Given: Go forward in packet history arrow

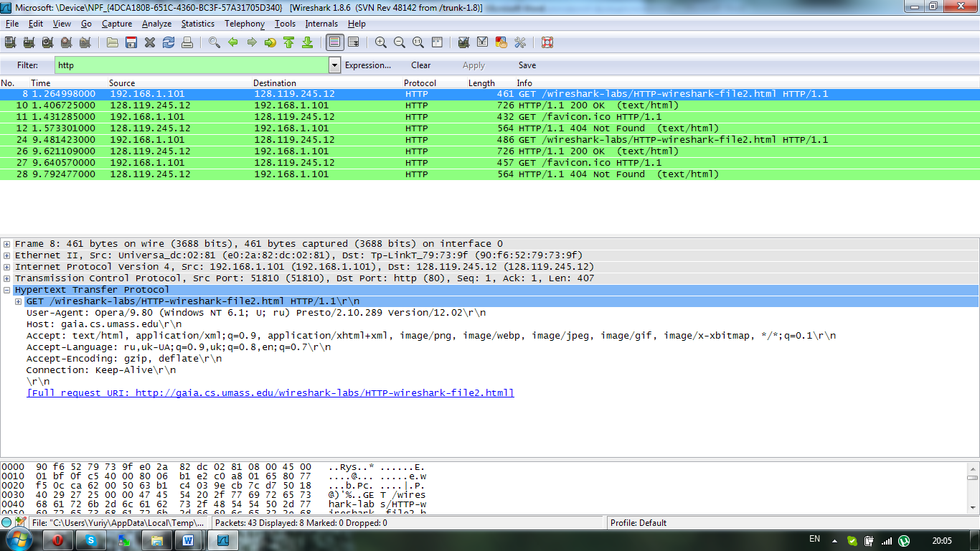Looking at the screenshot, I should tap(252, 42).
